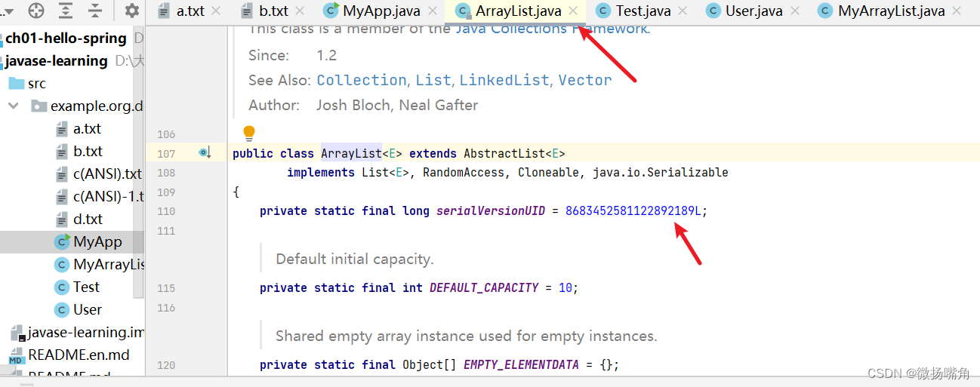
Task: Click the Expand All icon in Project toolbar
Action: [x=66, y=11]
